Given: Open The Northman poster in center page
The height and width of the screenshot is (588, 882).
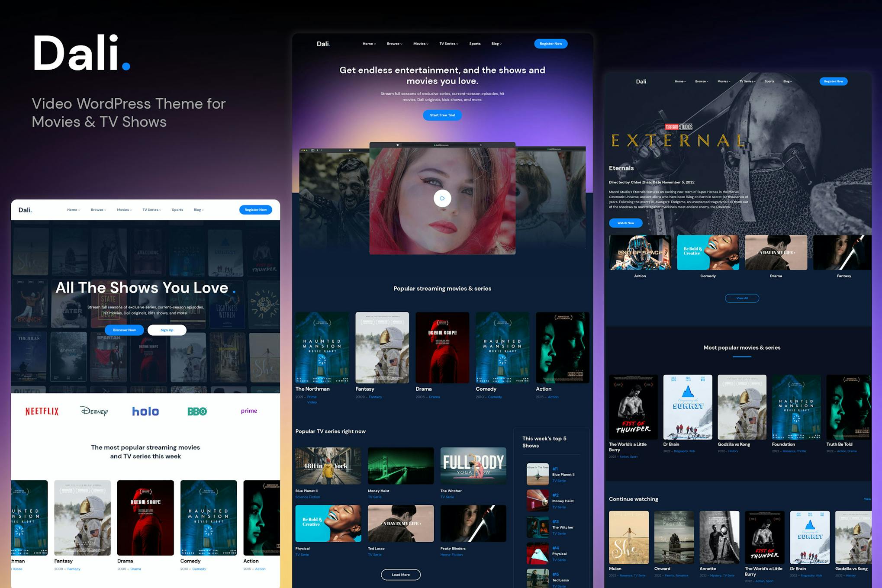Looking at the screenshot, I should pos(322,347).
